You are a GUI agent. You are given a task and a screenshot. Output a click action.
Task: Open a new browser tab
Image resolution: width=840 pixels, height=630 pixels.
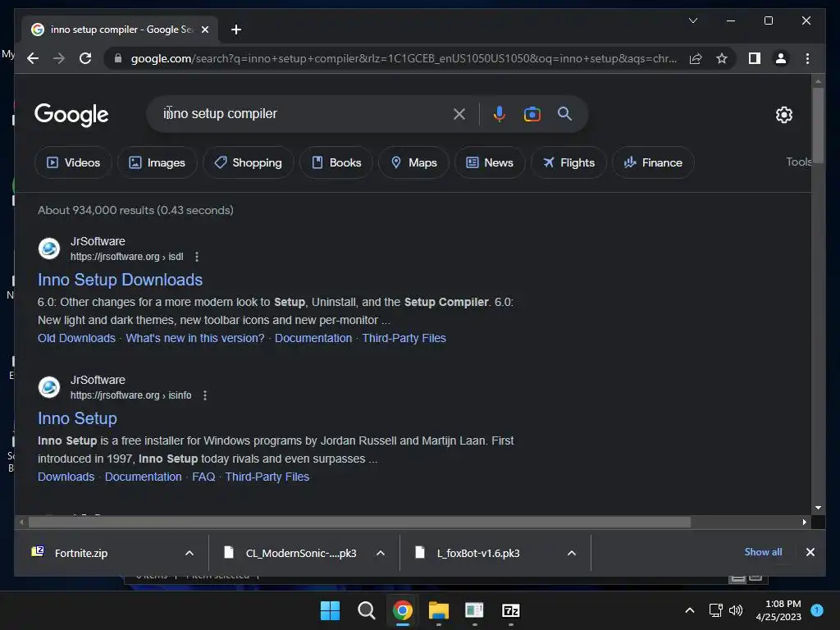click(x=235, y=30)
